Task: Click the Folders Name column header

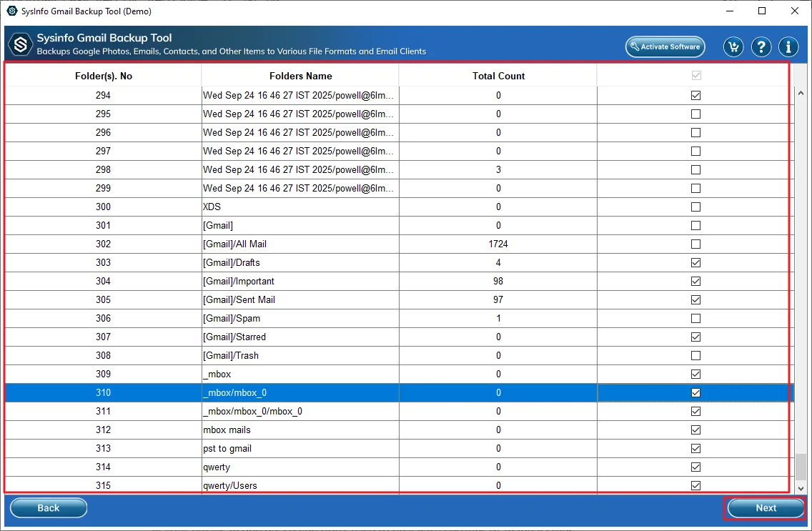Action: (300, 76)
